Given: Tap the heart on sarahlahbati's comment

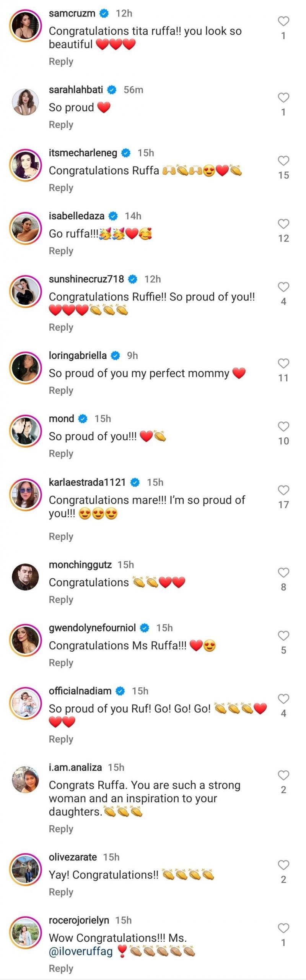Looking at the screenshot, I should point(283,98).
